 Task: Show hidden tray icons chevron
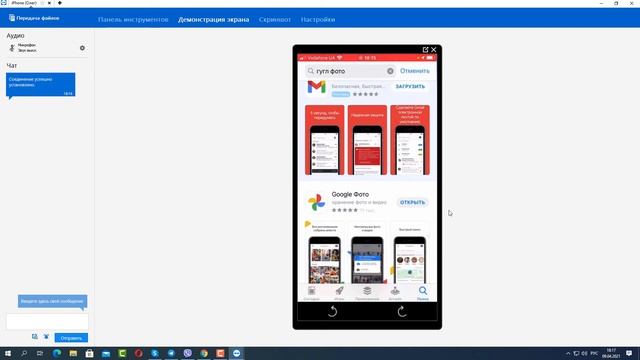point(568,353)
